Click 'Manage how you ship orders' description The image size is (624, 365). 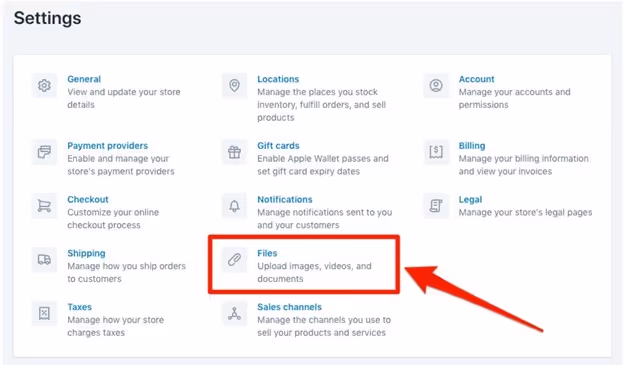point(127,272)
